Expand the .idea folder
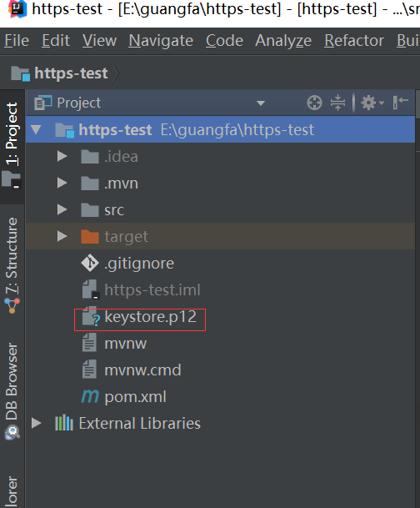 62,157
